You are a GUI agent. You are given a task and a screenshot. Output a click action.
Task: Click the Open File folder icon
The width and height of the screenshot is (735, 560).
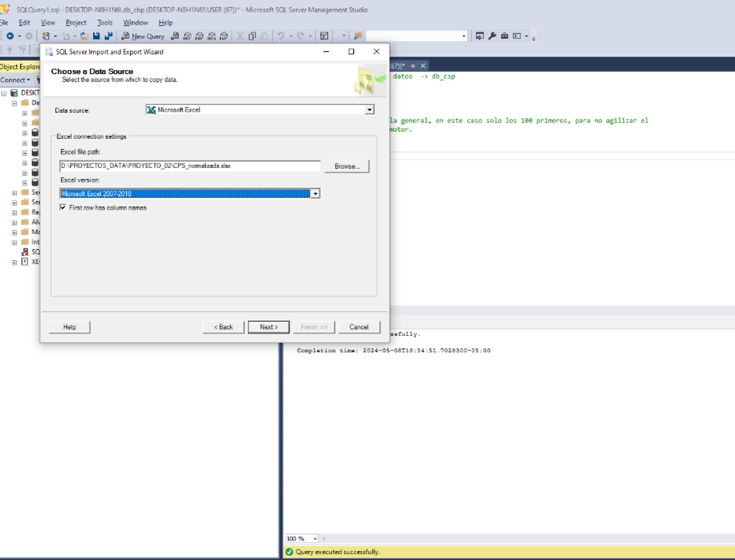coord(84,36)
